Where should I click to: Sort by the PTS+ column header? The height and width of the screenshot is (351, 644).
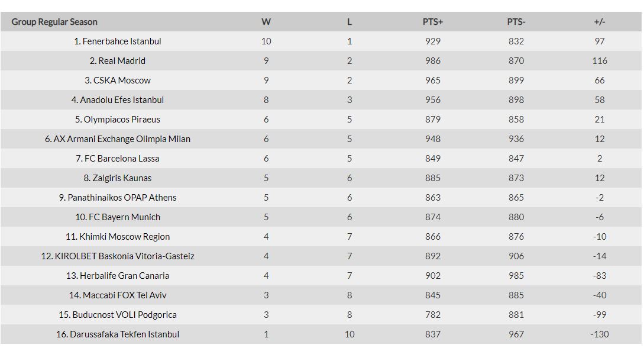pos(433,22)
